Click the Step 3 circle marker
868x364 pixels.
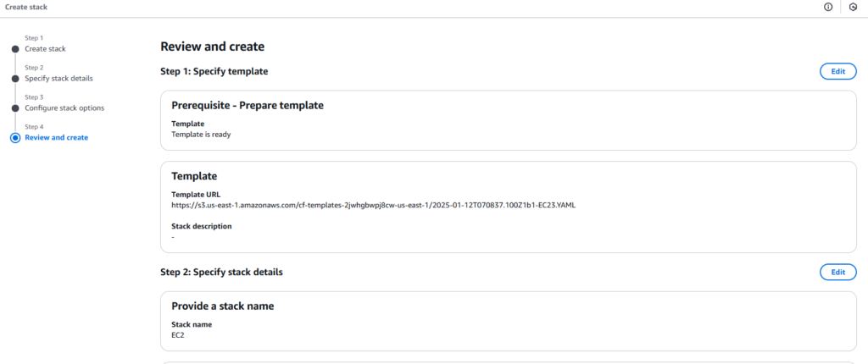point(15,108)
